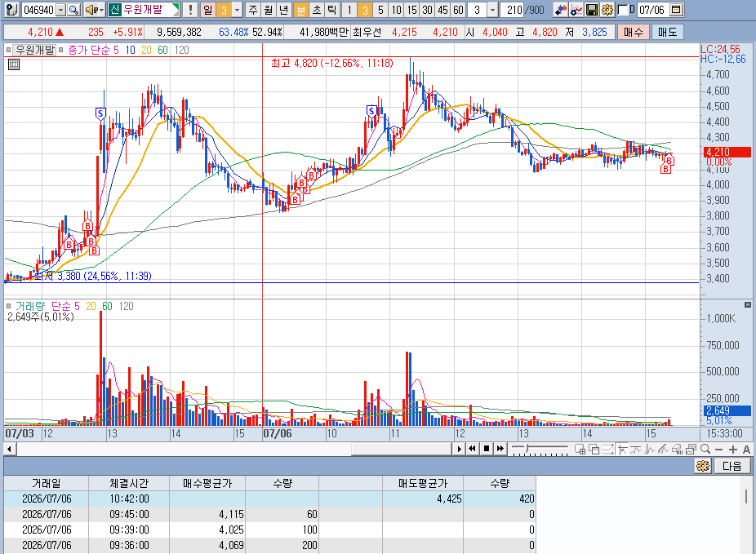Toggle the 우원개발 price series marker
Viewport: 756px width, 554px height.
point(8,50)
